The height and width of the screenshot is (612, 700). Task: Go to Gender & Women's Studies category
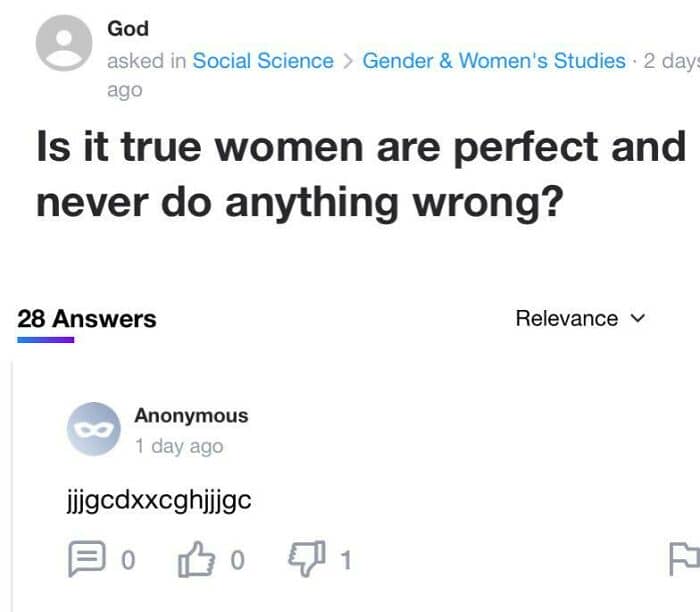493,61
